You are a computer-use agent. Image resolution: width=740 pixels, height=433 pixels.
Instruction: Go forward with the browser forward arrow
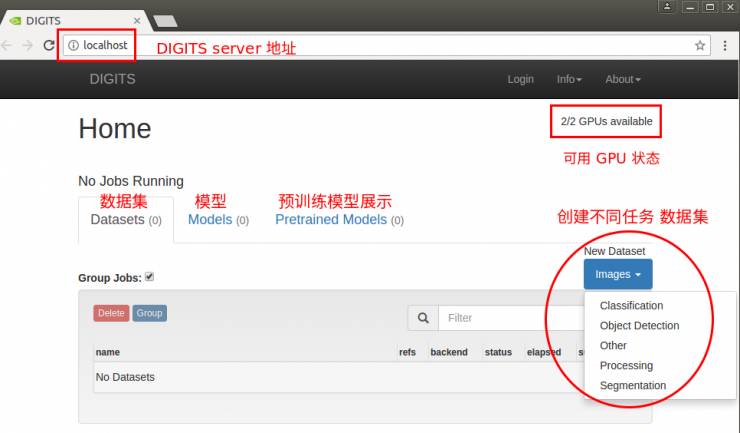pyautogui.click(x=28, y=45)
